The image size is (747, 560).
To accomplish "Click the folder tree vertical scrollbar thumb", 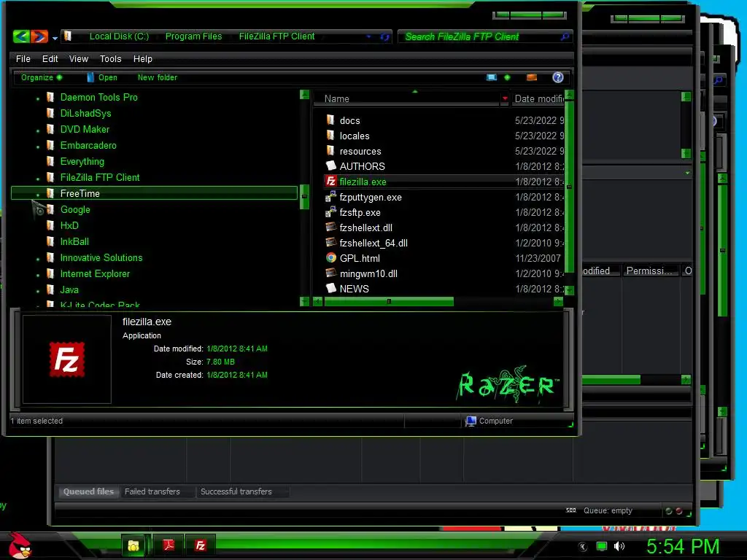I will click(x=304, y=196).
